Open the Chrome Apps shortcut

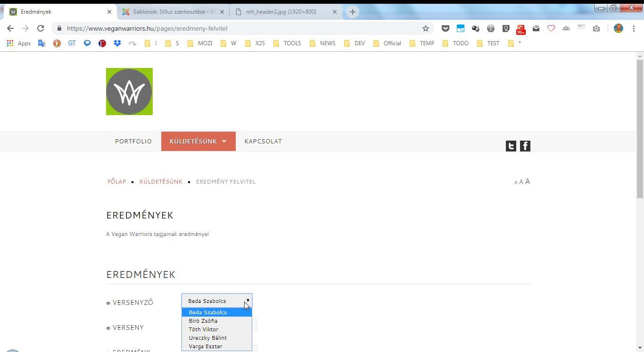point(19,43)
